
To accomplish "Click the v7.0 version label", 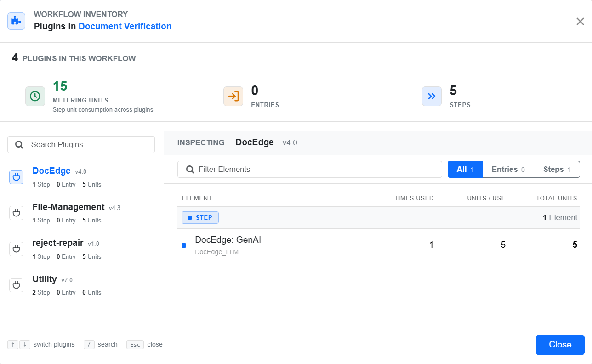I will [x=67, y=280].
